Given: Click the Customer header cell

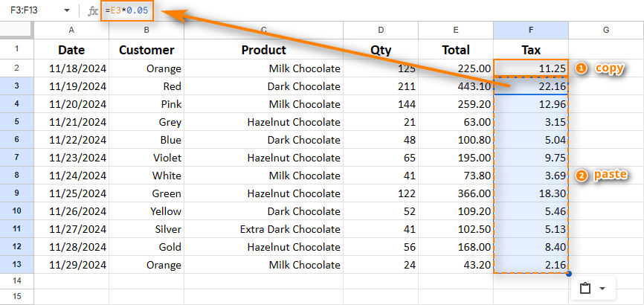Looking at the screenshot, I should click(x=146, y=50).
